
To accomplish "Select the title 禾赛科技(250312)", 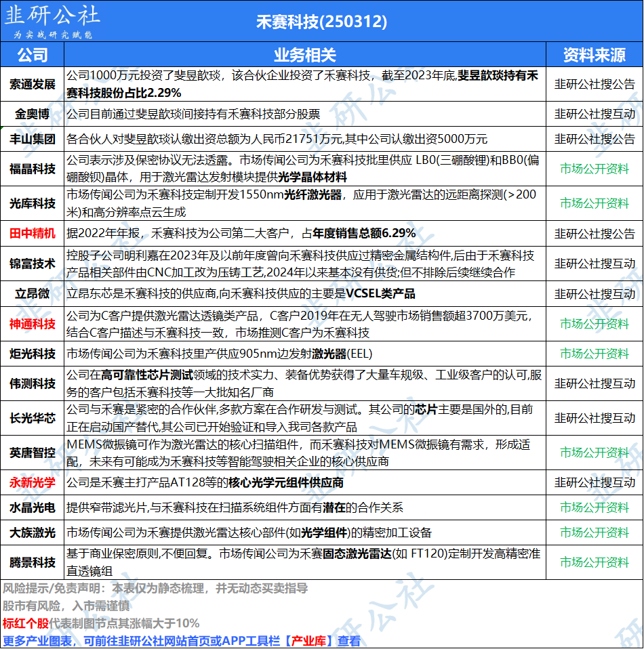I will tap(321, 22).
